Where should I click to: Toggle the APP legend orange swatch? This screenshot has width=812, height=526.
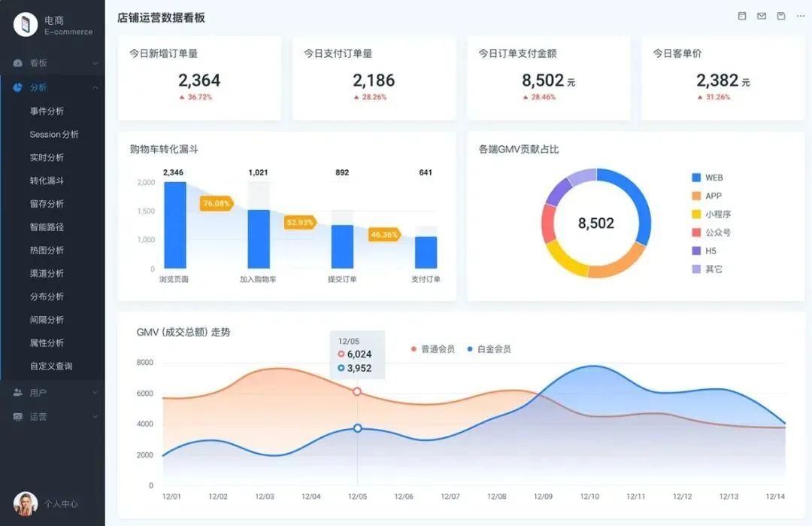696,196
